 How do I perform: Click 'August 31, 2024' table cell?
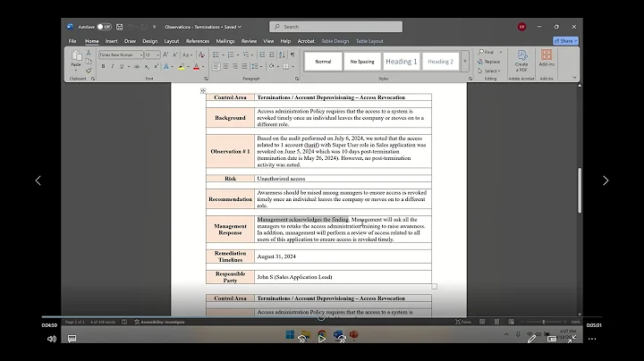[343, 256]
